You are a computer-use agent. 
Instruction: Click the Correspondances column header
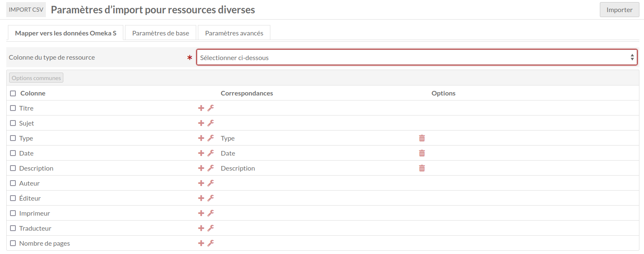point(247,93)
